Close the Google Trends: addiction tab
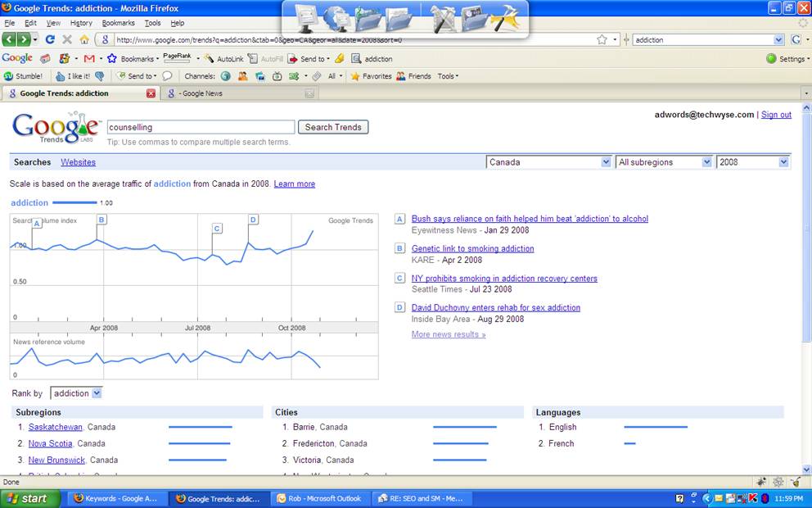 pos(151,93)
